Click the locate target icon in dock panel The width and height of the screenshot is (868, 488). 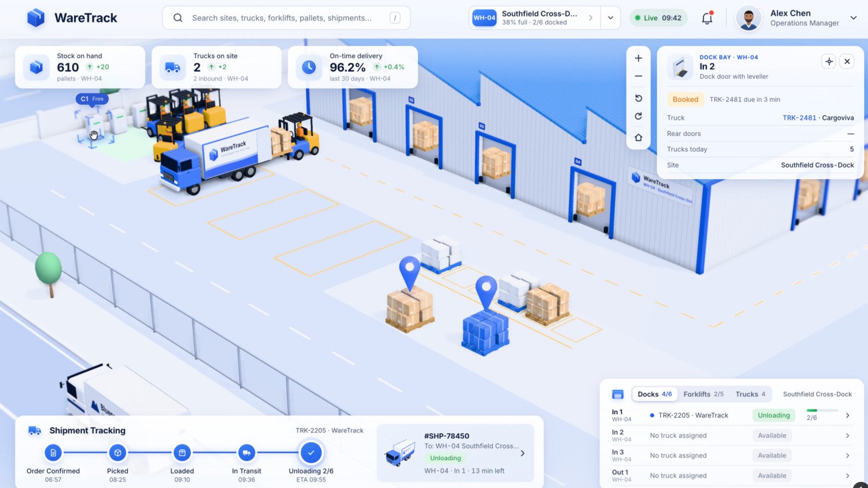pyautogui.click(x=829, y=62)
